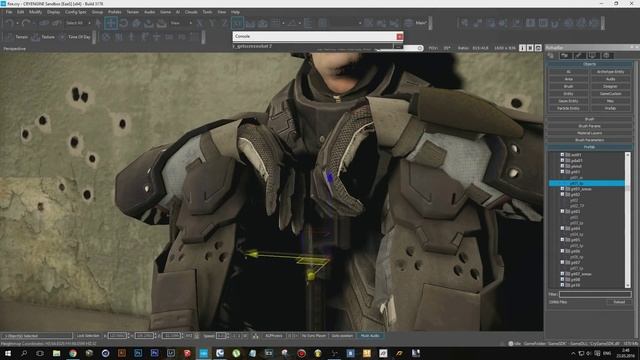
Task: Click the Designer object button
Action: pyautogui.click(x=611, y=87)
